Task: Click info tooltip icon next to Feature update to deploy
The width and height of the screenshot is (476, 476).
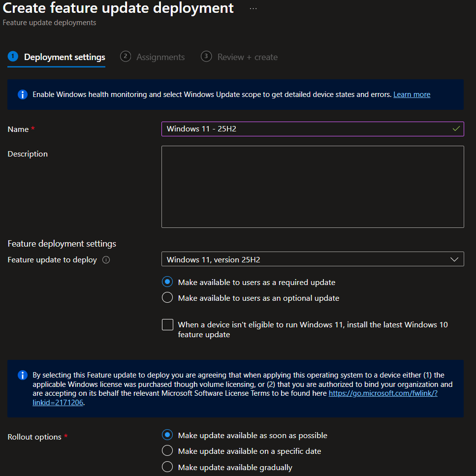Action: coord(106,260)
